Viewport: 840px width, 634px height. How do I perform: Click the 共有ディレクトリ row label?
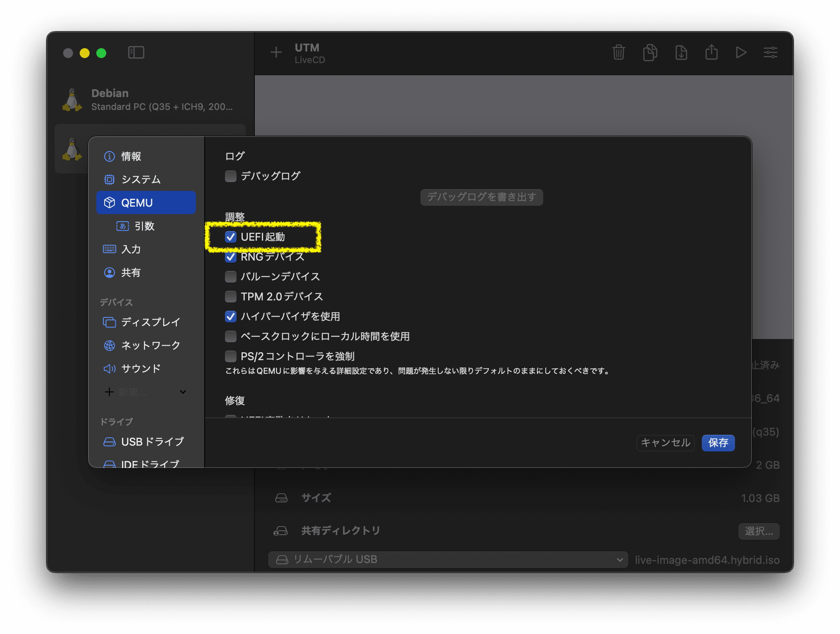point(341,531)
